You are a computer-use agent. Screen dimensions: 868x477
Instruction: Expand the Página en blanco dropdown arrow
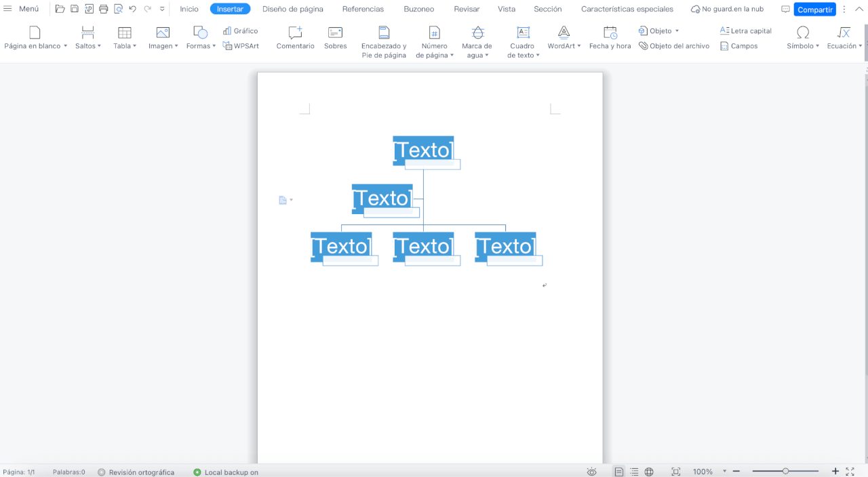tap(65, 46)
